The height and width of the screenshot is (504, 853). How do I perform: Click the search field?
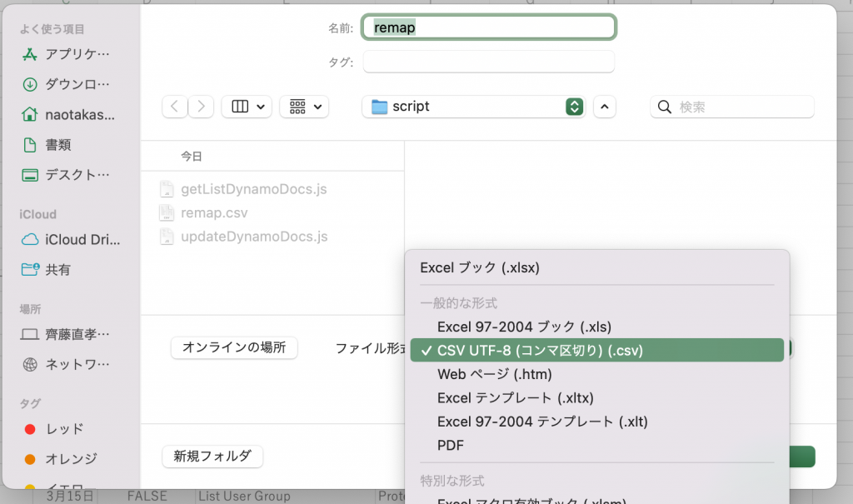tap(731, 107)
